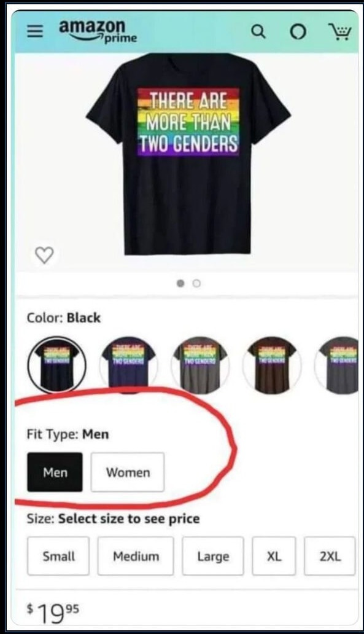Go to the second image carousel dot
Image resolution: width=364 pixels, height=634 pixels.
tap(196, 283)
